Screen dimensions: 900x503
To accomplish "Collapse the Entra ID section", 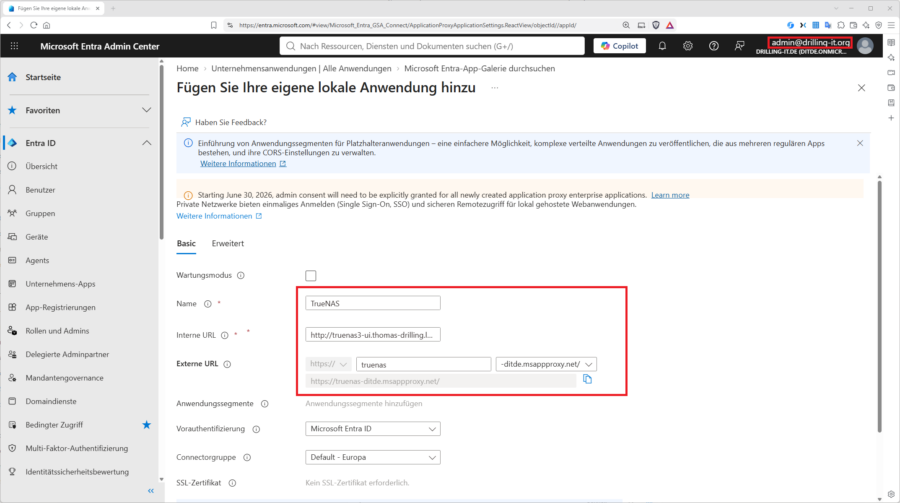I will 146,143.
